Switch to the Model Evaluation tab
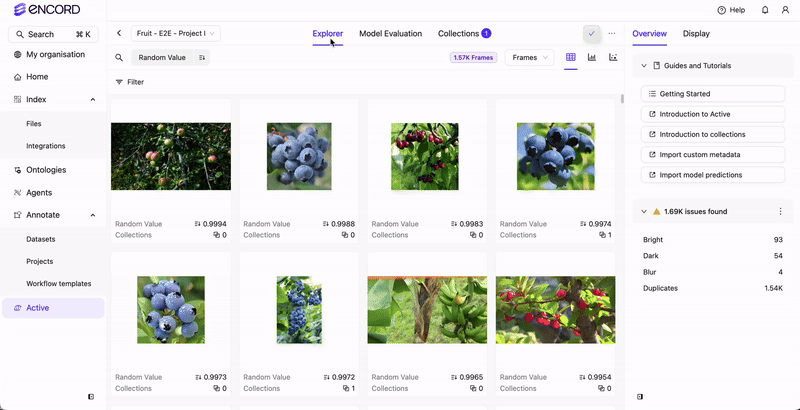The width and height of the screenshot is (800, 410). pos(390,34)
